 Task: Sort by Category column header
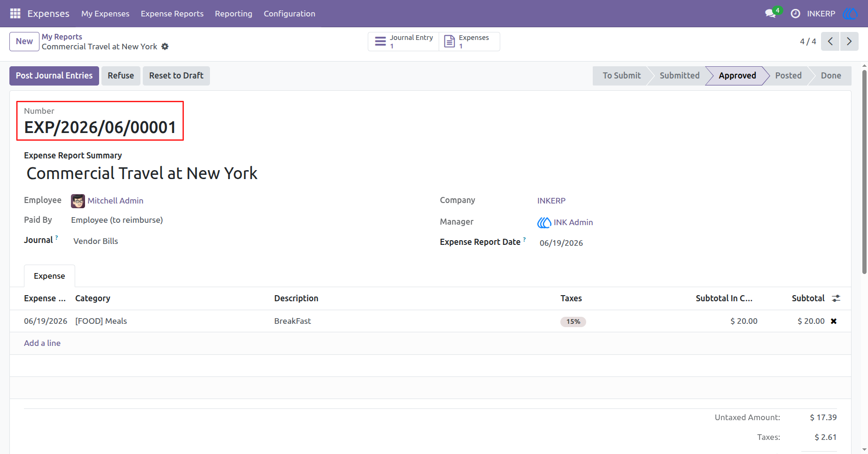[93, 298]
